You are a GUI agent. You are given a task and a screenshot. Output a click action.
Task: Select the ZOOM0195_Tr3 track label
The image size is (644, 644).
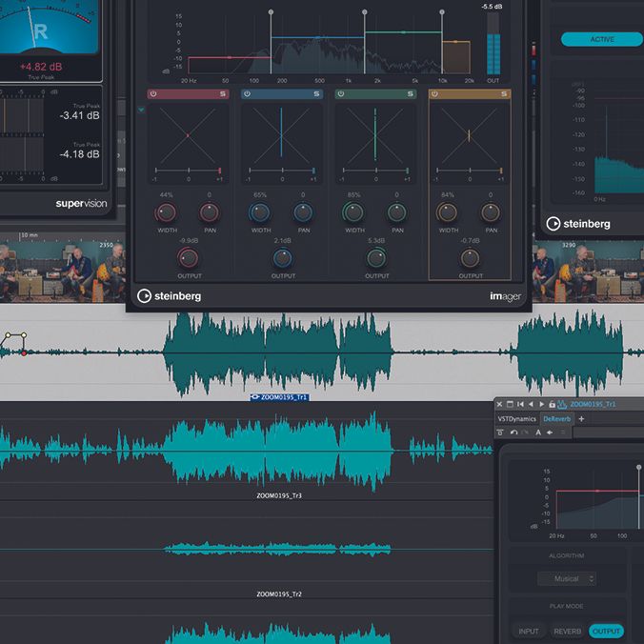tap(279, 495)
